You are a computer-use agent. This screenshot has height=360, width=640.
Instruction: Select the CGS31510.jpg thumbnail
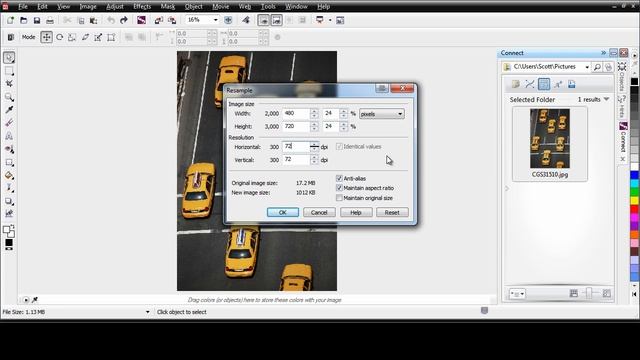(549, 144)
